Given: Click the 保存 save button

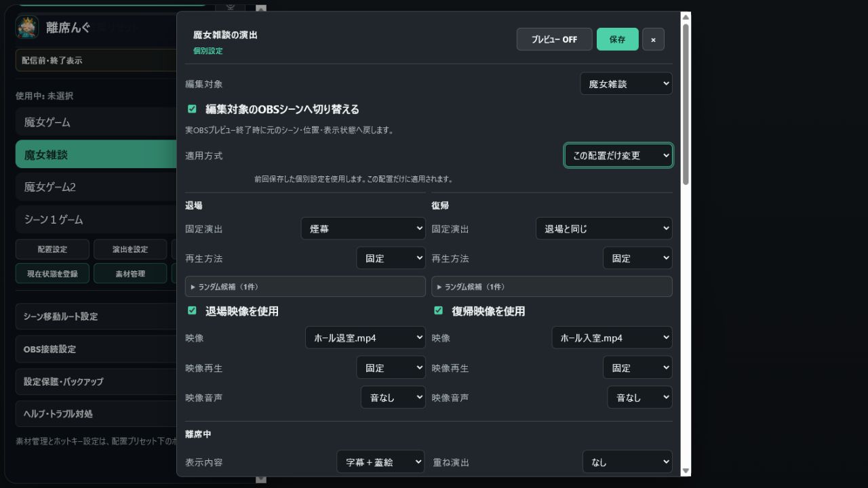Looking at the screenshot, I should click(617, 39).
